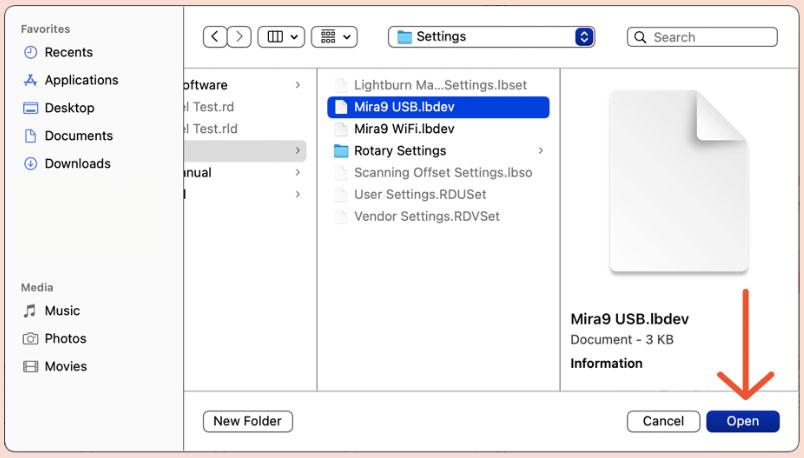The height and width of the screenshot is (458, 804).
Task: Select the partially visible 'oftware' folder row
Action: 245,85
